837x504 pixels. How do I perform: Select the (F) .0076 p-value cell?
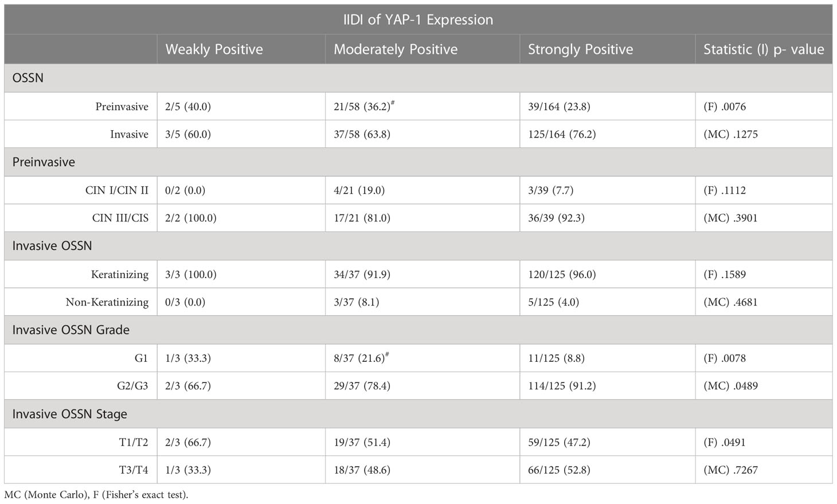(x=725, y=107)
